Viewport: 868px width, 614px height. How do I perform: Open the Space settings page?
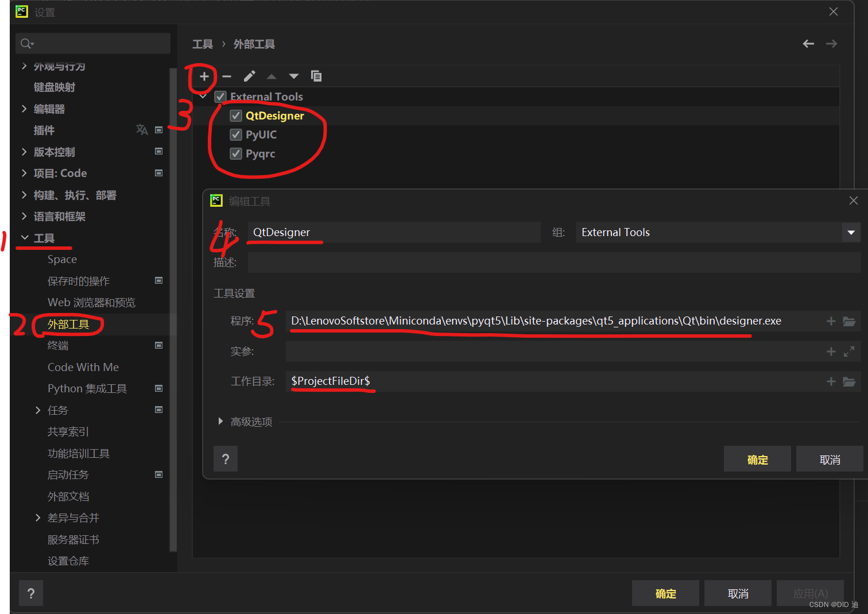[62, 260]
